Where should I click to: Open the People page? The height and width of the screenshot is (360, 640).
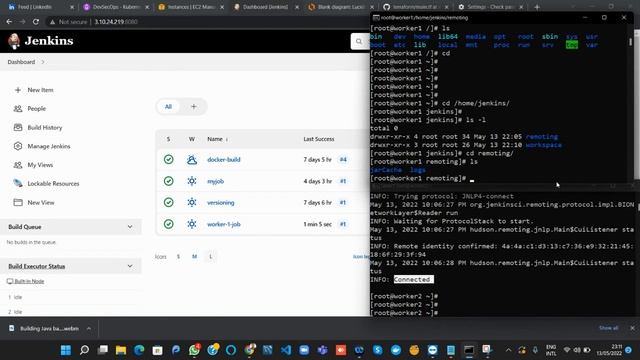(x=36, y=109)
